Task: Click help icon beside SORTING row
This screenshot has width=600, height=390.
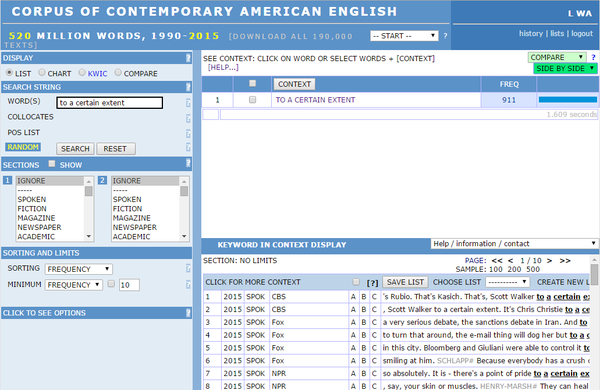Action: pos(188,268)
